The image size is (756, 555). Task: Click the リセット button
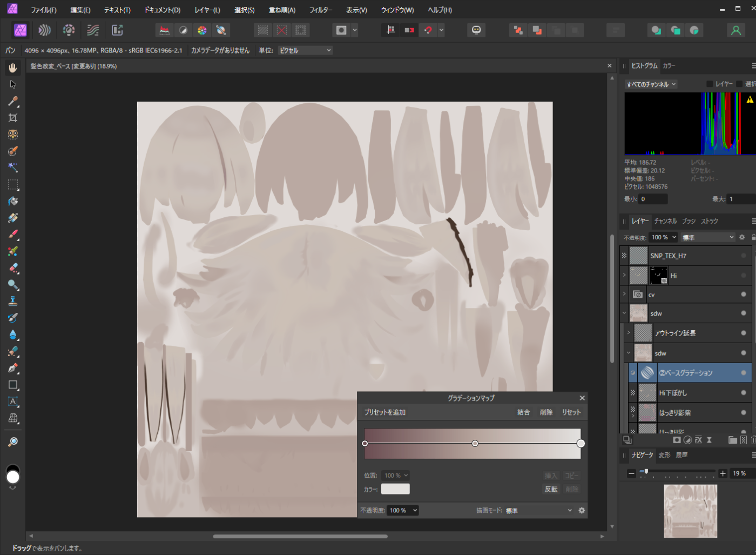pyautogui.click(x=571, y=412)
